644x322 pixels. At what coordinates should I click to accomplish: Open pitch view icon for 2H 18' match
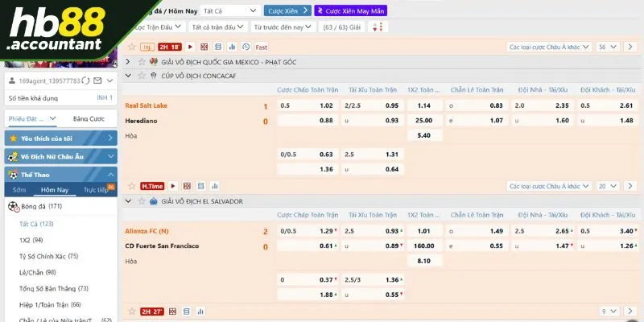click(x=204, y=47)
